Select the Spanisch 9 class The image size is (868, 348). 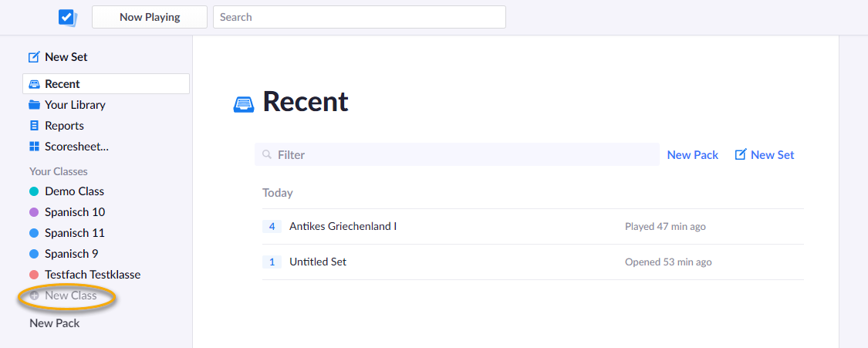pos(72,254)
